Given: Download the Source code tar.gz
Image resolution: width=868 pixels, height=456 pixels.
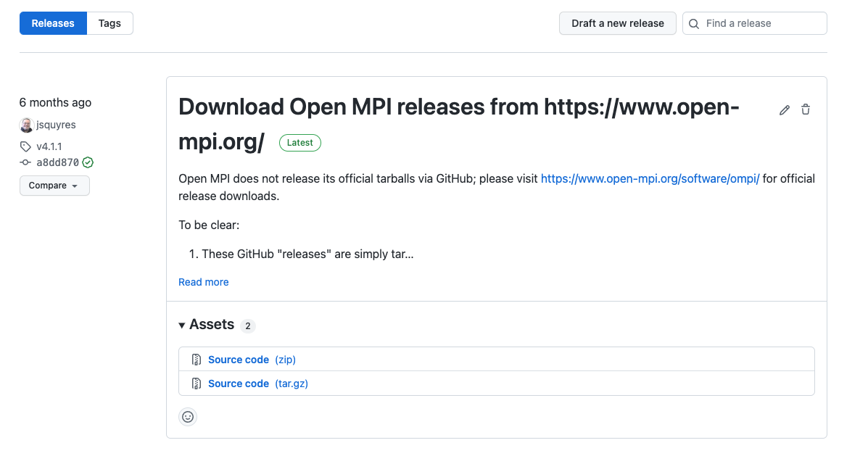Looking at the screenshot, I should pyautogui.click(x=239, y=384).
